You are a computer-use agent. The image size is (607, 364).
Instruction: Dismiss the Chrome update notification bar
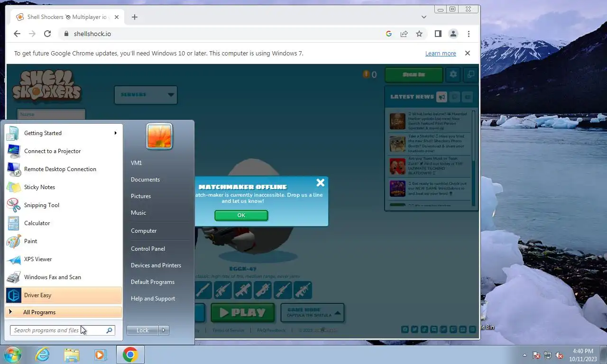tap(468, 53)
